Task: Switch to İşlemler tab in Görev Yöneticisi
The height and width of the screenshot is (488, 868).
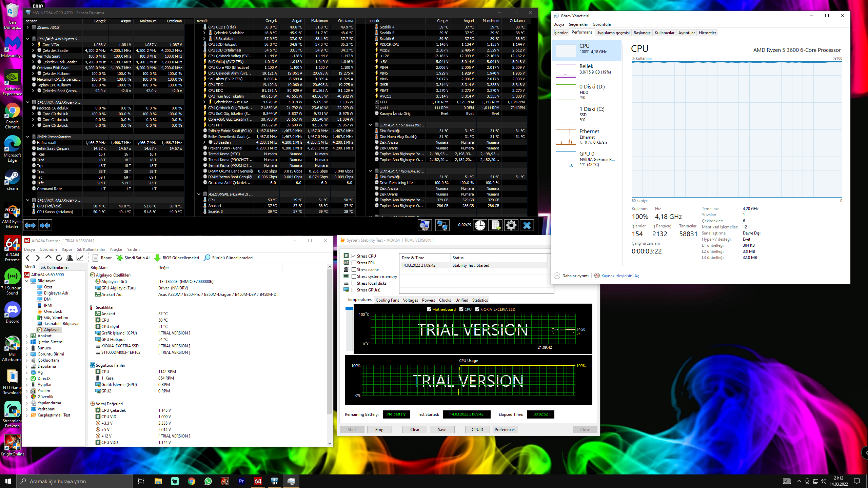Action: 560,33
